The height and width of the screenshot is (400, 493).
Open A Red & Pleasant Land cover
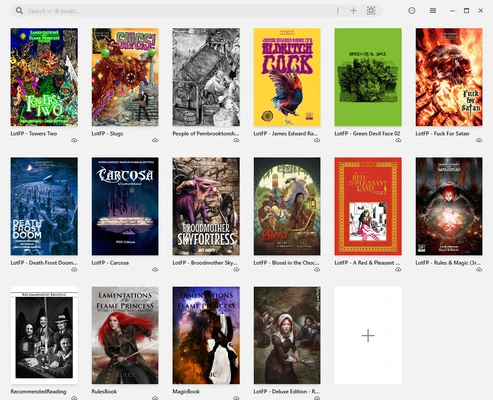(x=368, y=206)
